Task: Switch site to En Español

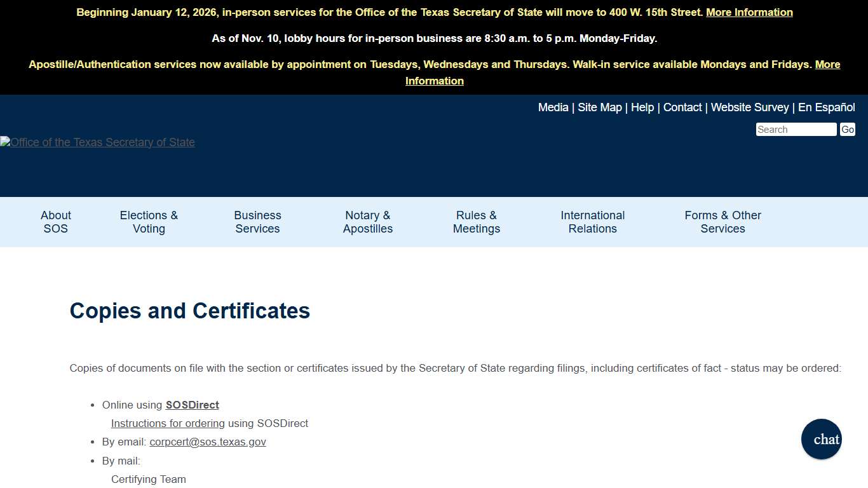Action: [827, 107]
